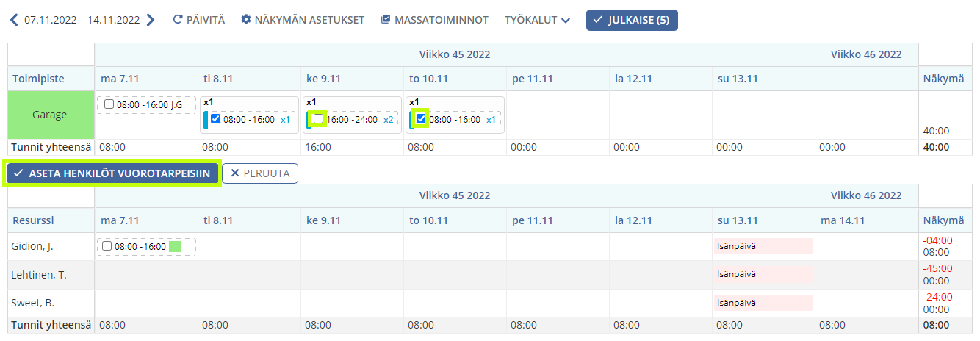
Task: Click the Julkaise (5) publish button
Action: click(x=632, y=20)
